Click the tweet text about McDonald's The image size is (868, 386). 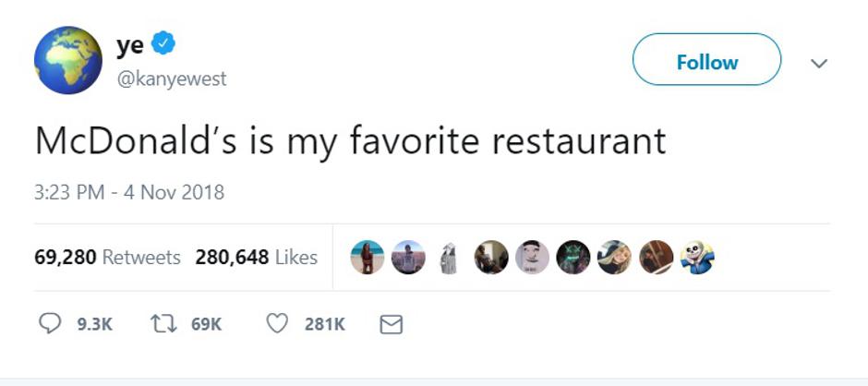350,141
